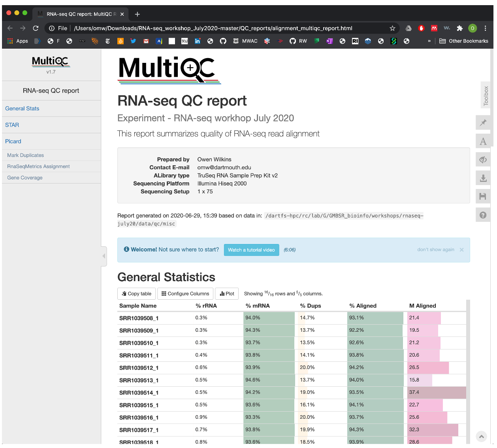Click the scroll-to-top arrow button

tap(481, 437)
